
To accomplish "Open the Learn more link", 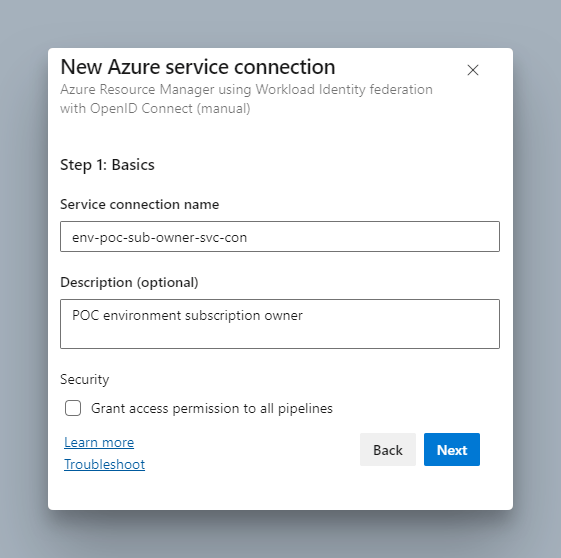I will (x=99, y=442).
